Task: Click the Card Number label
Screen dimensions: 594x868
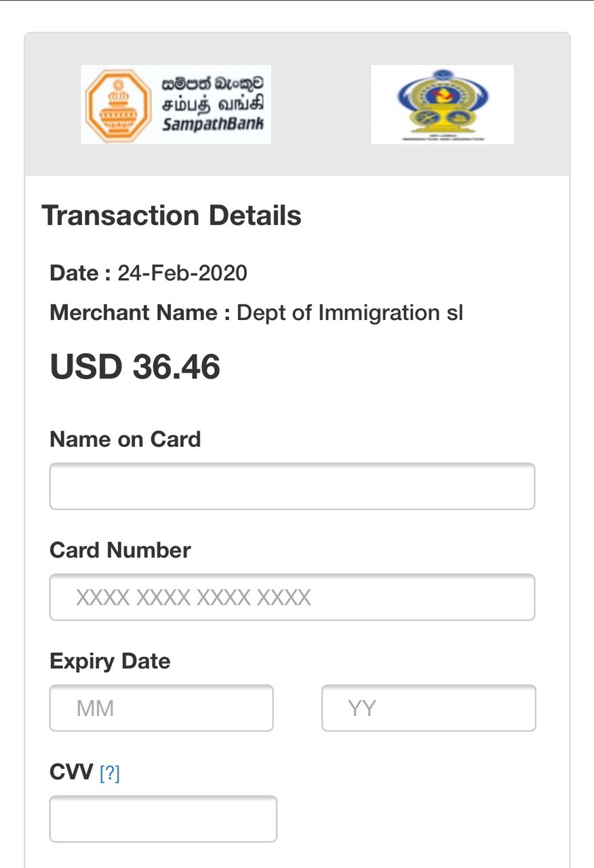Action: click(120, 550)
